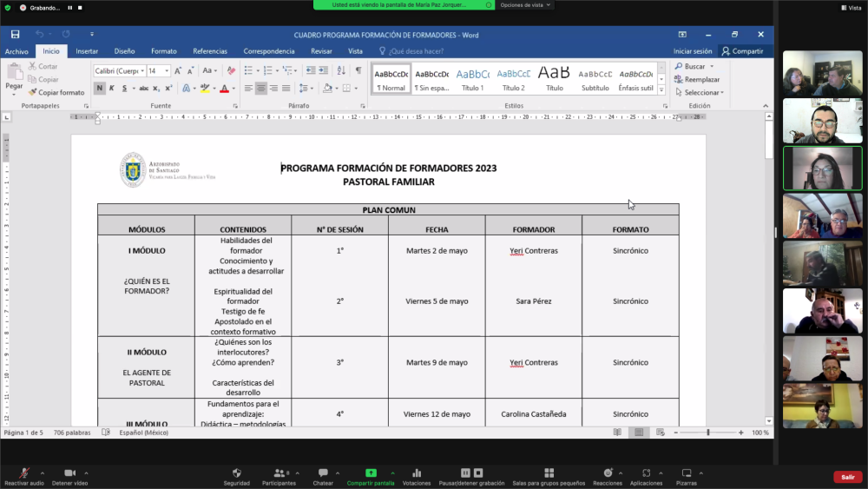The image size is (868, 489).
Task: Expand the styles gallery more arrow
Action: click(x=661, y=89)
